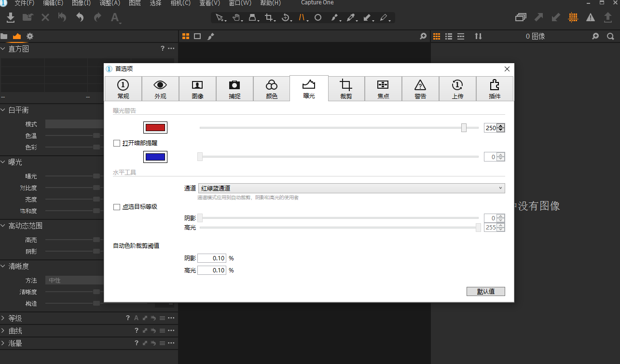The height and width of the screenshot is (364, 620).
Task: Collapse the 曝光 panel in sidebar
Action: pos(3,162)
